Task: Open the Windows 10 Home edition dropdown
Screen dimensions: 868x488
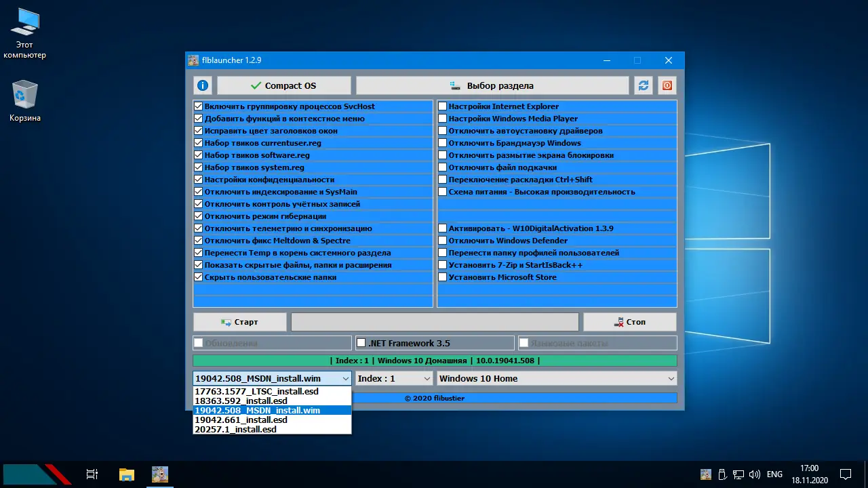Action: click(x=557, y=378)
